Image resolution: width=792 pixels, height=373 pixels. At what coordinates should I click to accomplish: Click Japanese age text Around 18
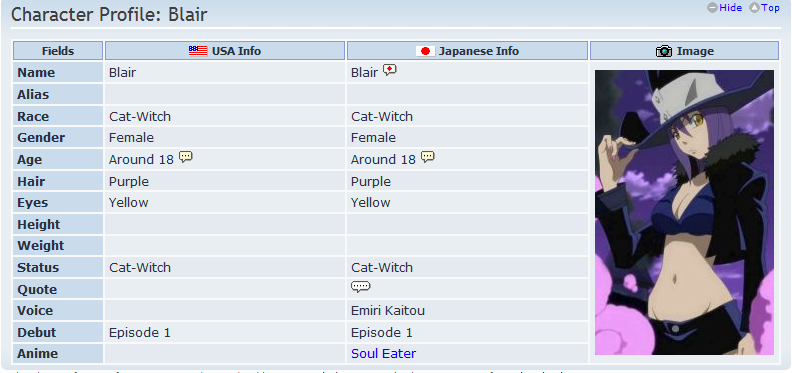click(x=383, y=160)
